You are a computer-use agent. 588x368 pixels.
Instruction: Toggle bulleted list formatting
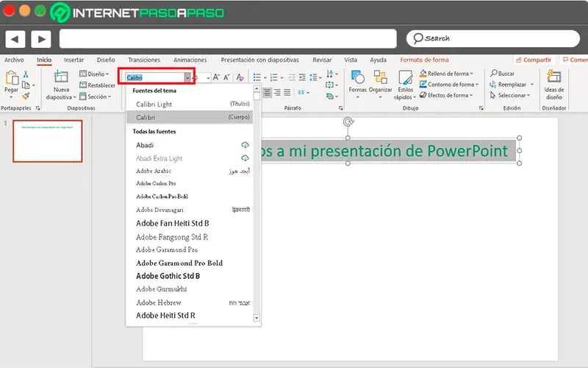pyautogui.click(x=257, y=77)
